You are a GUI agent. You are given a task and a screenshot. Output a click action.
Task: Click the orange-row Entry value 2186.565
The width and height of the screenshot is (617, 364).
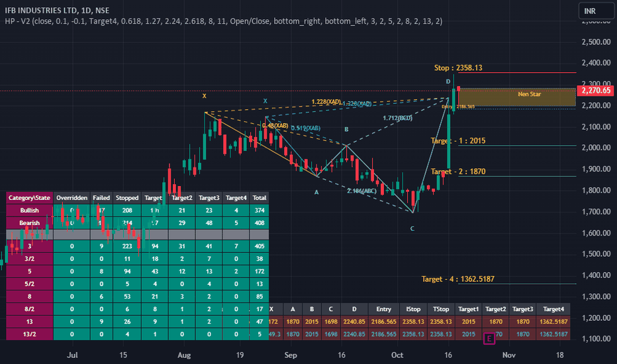click(x=384, y=322)
